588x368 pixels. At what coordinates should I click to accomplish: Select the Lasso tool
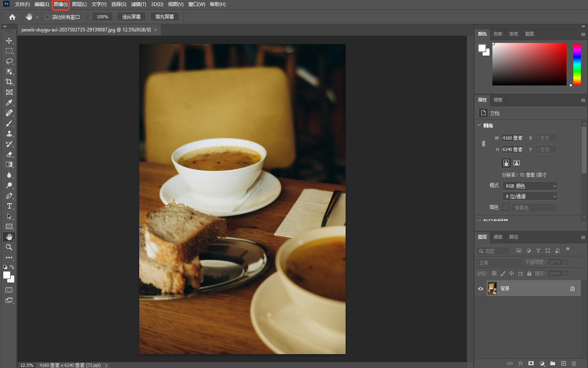coord(9,61)
